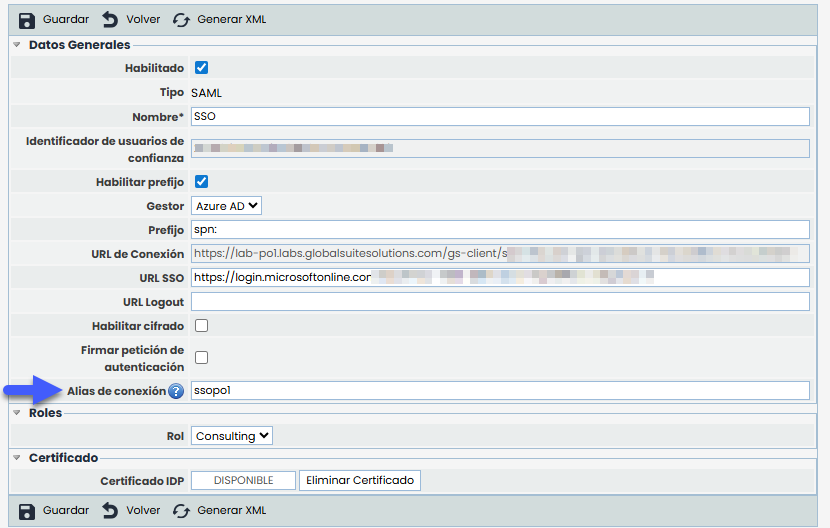Check Firmar petición de autenticación box
830x528 pixels.
click(201, 357)
